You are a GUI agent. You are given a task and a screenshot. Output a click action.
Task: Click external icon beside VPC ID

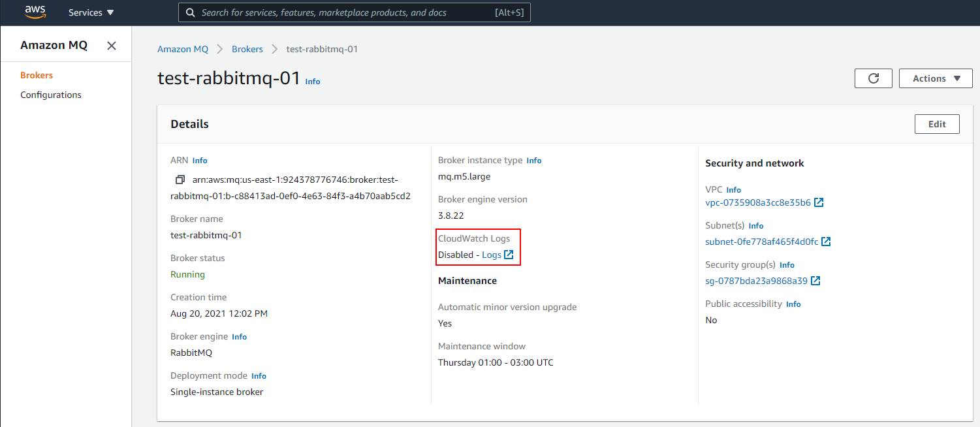[819, 202]
